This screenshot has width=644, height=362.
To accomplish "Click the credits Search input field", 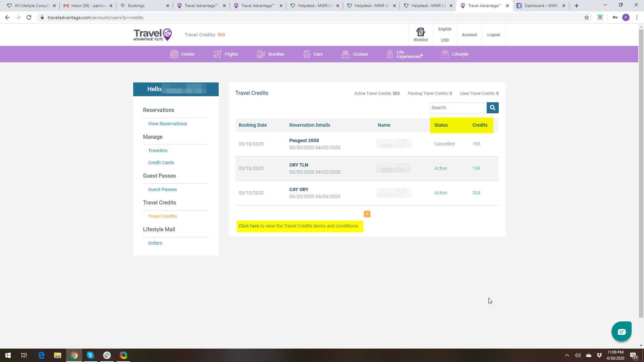I will pyautogui.click(x=458, y=108).
